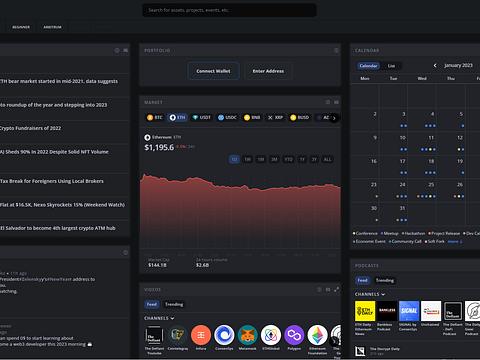The image size is (480, 360).
Task: Click the news widget info icon
Action: point(117,50)
